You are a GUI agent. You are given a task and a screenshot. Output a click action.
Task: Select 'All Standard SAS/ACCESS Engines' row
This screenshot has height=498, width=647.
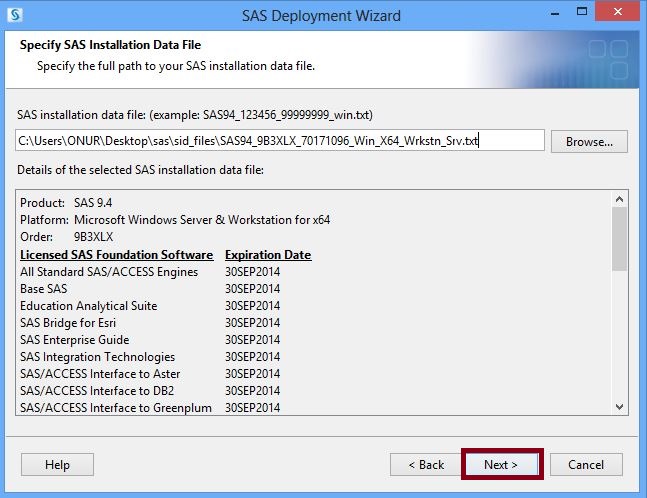point(150,271)
